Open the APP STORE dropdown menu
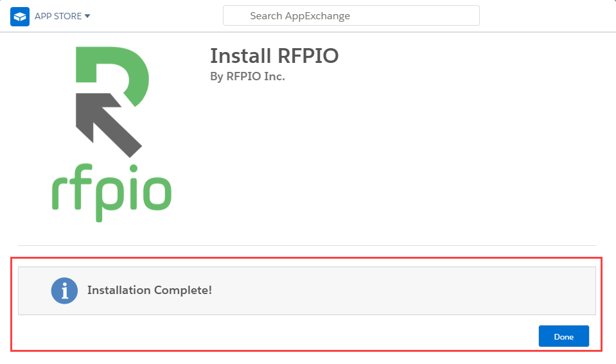 click(62, 16)
